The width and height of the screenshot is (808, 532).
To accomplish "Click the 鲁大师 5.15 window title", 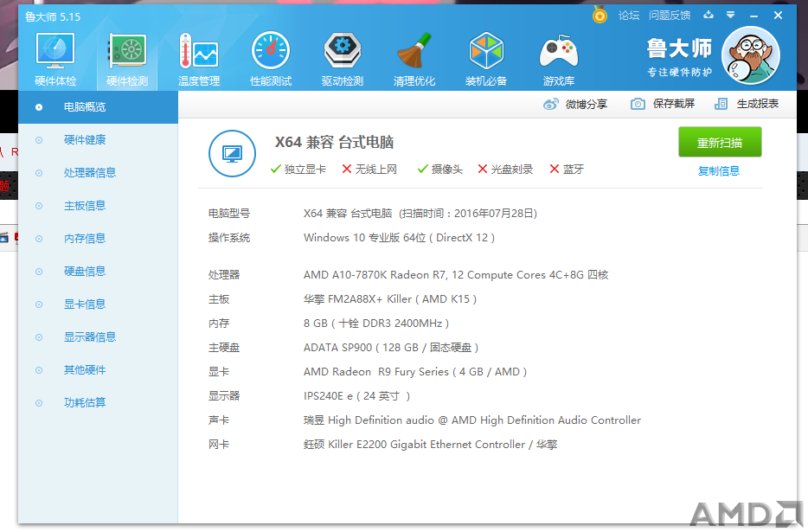I will click(x=53, y=17).
